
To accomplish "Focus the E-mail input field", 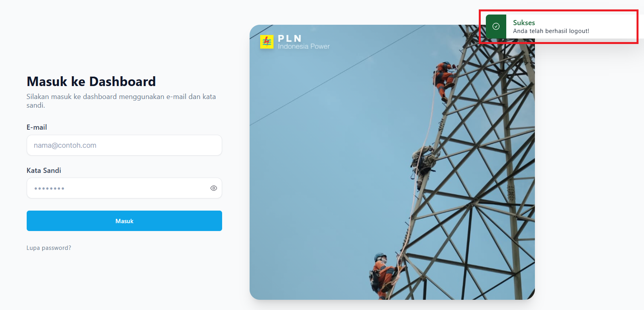I will tap(124, 145).
